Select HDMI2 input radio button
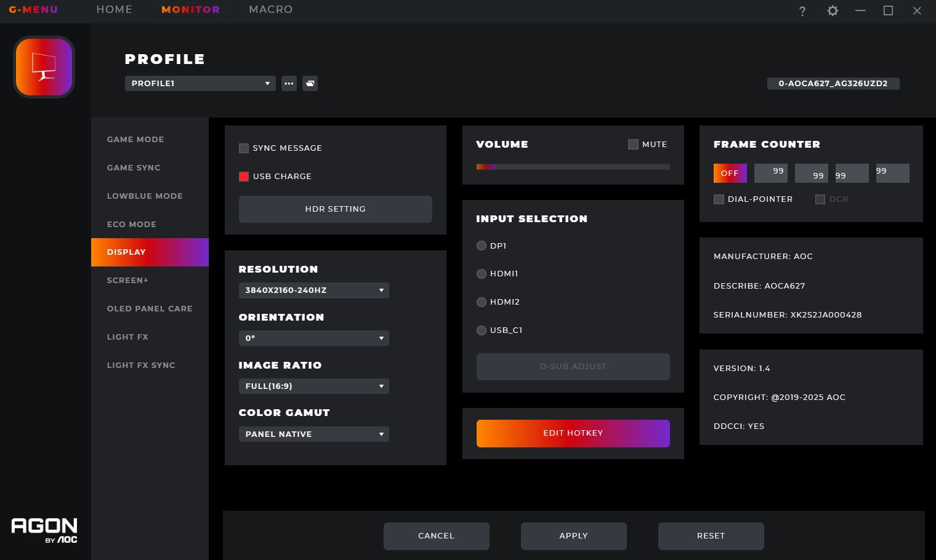The width and height of the screenshot is (936, 560). coord(482,302)
